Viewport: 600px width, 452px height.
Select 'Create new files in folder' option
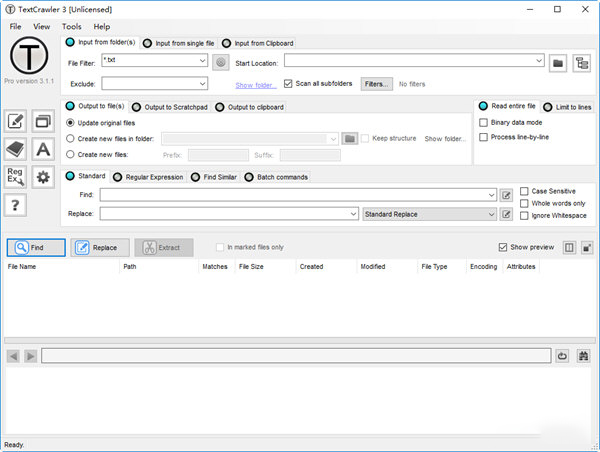[x=70, y=138]
